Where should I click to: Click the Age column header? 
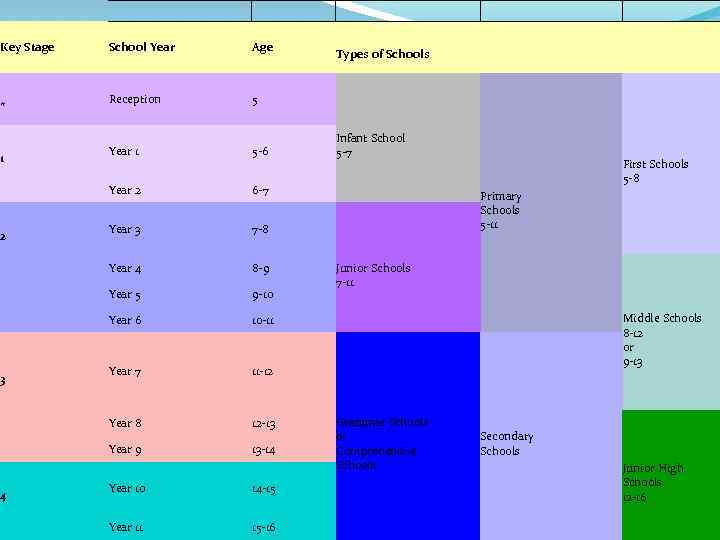click(263, 47)
